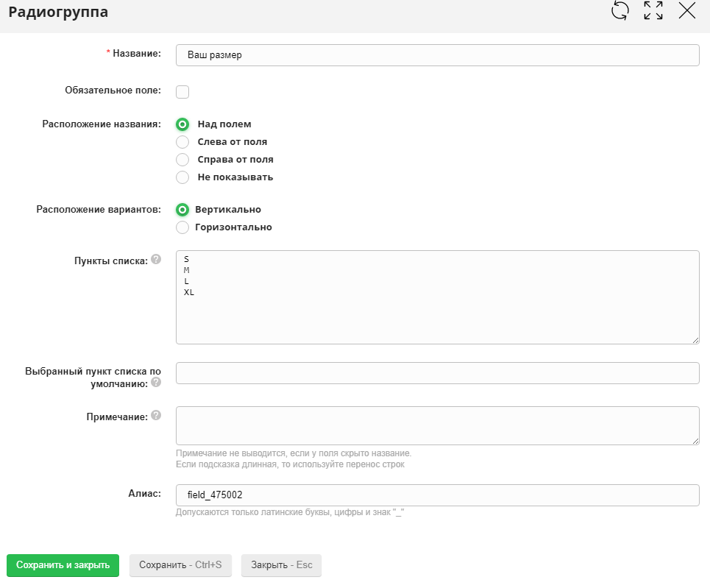Select the Не показывать radio option
Screen dimensions: 710x588
(183, 177)
